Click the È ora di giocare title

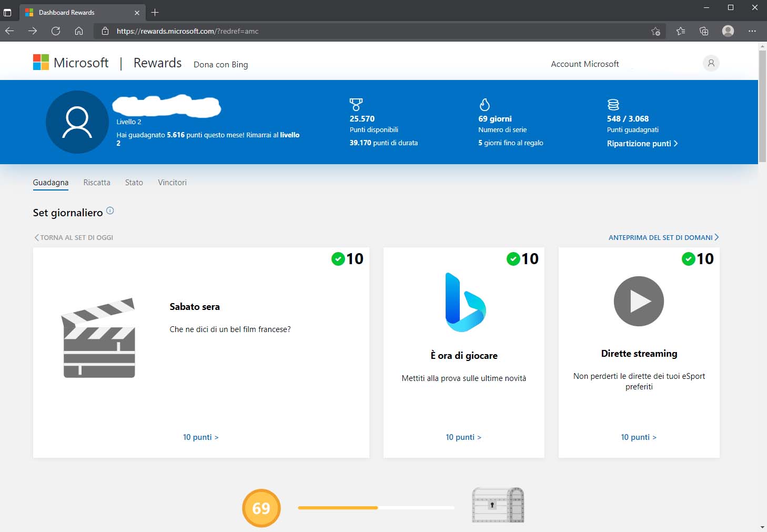tap(464, 356)
